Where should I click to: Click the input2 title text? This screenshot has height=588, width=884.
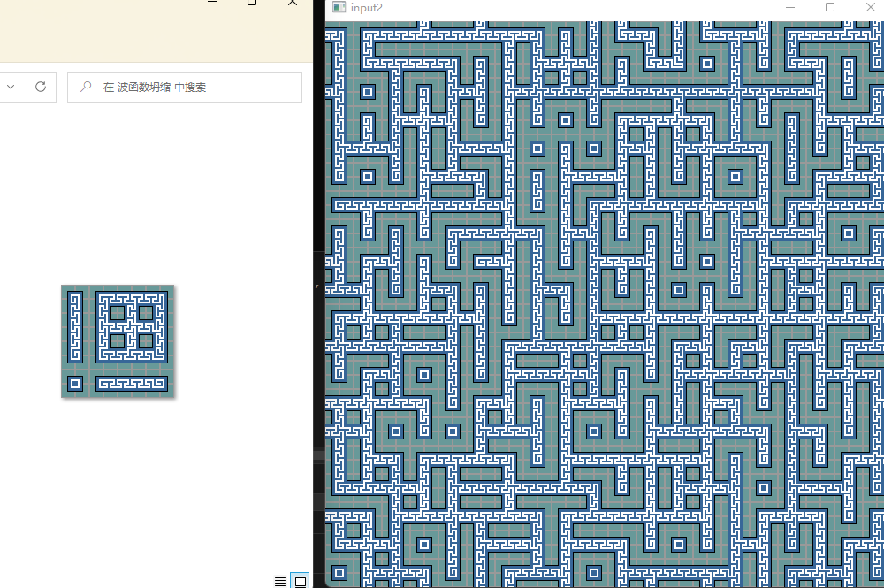(367, 7)
